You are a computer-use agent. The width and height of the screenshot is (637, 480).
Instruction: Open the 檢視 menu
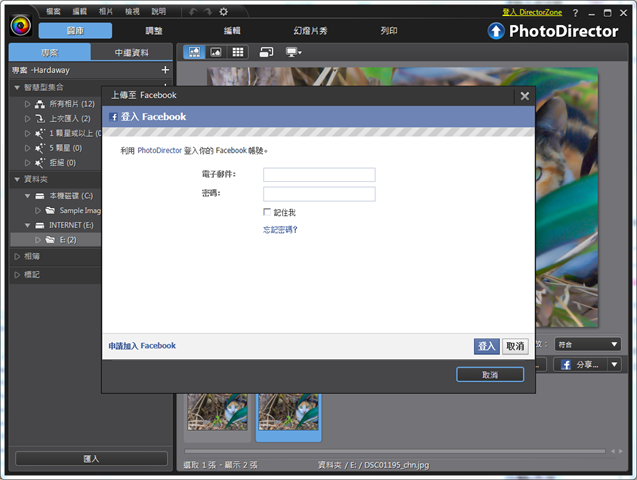pyautogui.click(x=132, y=11)
